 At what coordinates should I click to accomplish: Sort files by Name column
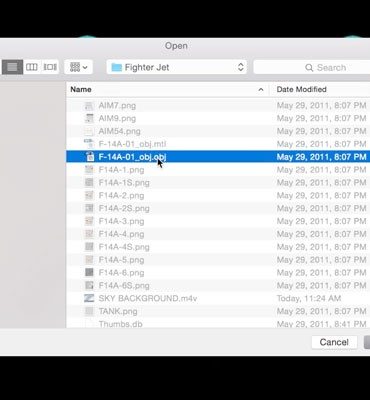81,89
